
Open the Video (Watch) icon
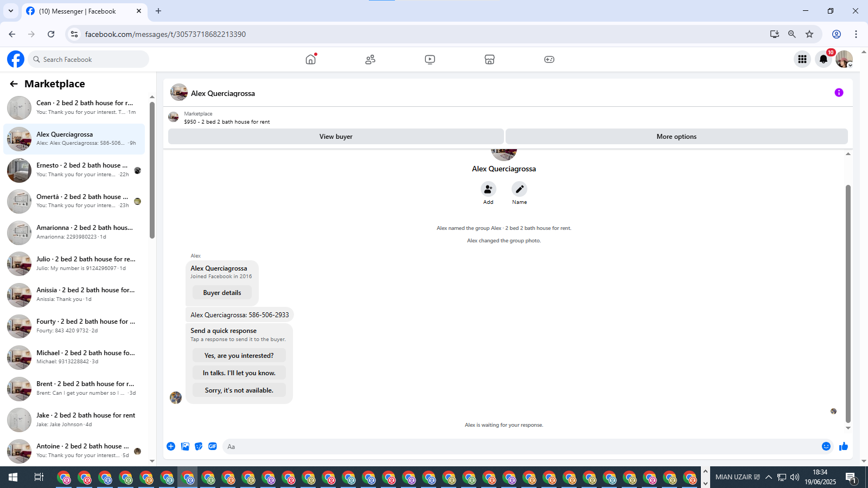tap(430, 60)
